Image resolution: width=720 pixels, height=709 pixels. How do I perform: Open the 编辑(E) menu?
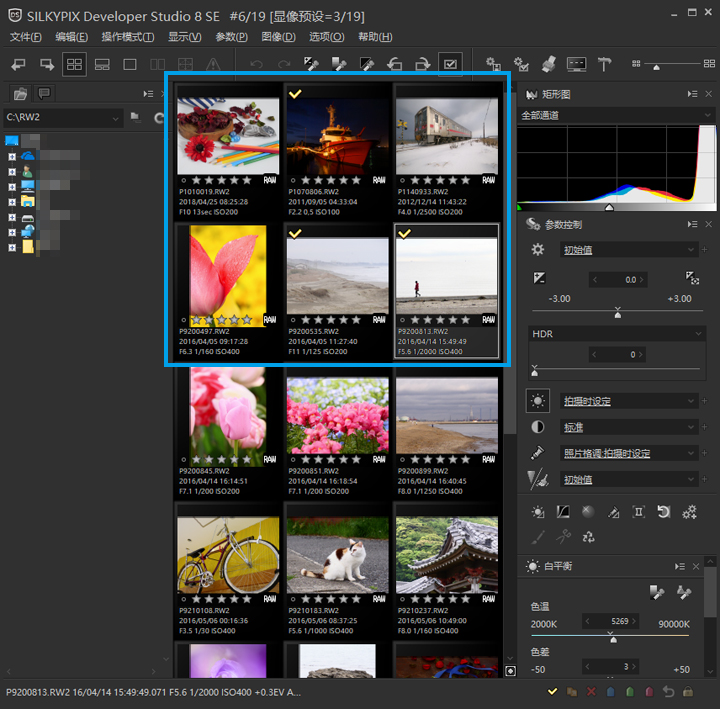(x=72, y=37)
